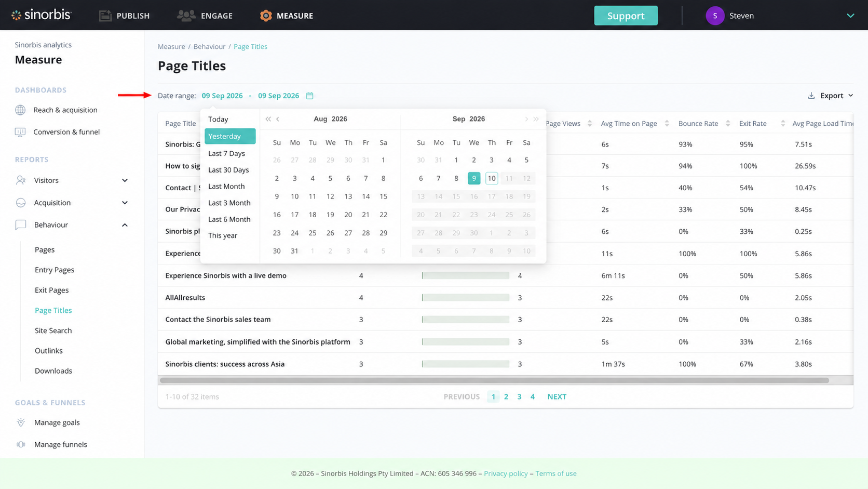Screen dimensions: 868x489
Task: Open Steven's purple avatar
Action: pyautogui.click(x=715, y=16)
